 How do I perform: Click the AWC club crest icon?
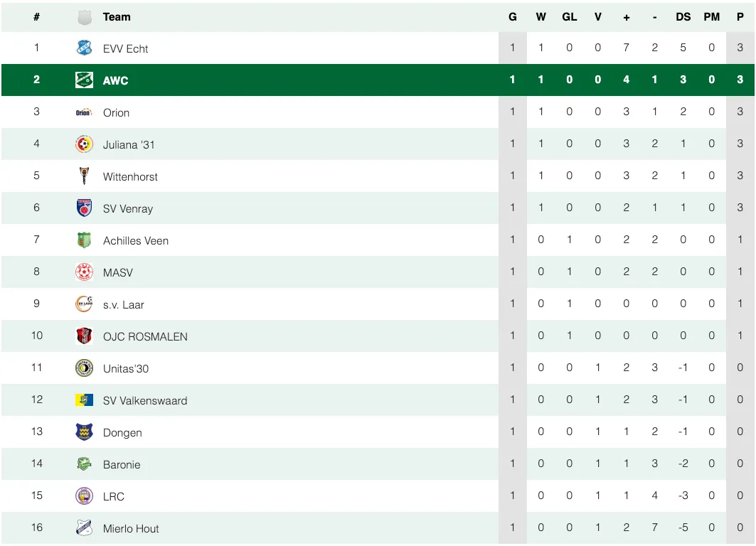click(84, 80)
